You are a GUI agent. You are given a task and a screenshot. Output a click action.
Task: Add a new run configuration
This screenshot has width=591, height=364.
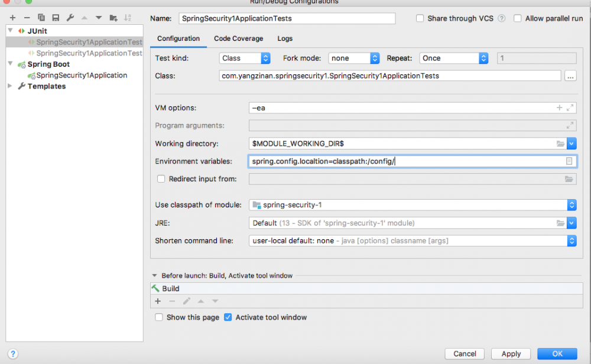[x=12, y=17]
